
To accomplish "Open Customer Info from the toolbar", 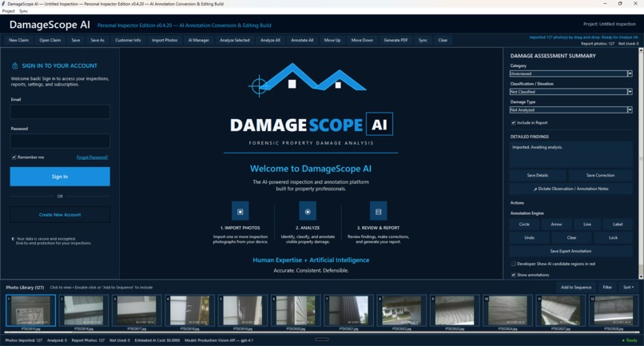I will (x=128, y=40).
